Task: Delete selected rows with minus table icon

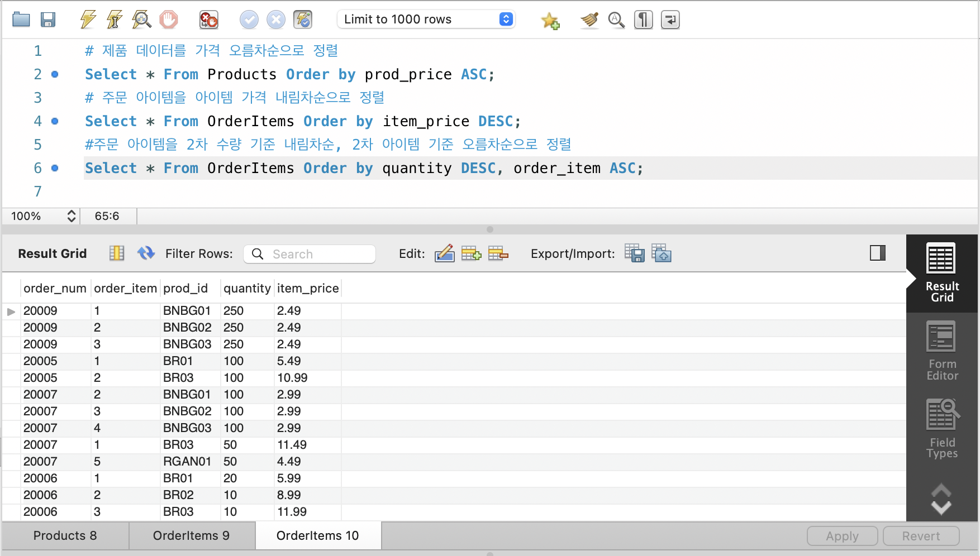Action: click(498, 253)
